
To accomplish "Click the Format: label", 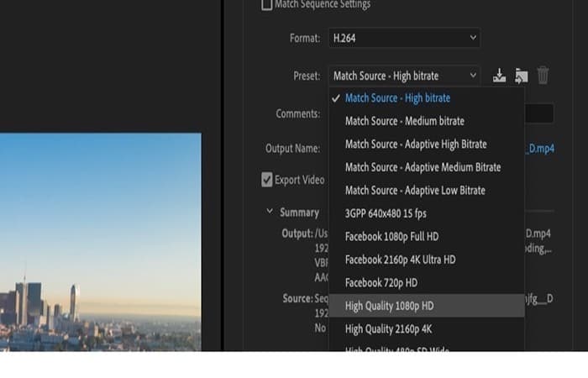I will [x=305, y=39].
